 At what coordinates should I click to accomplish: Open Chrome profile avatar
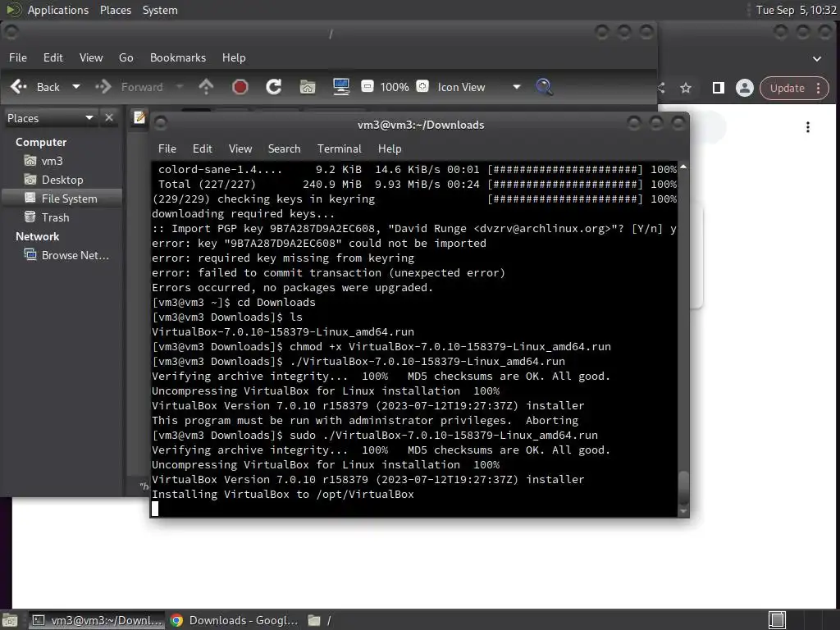(x=745, y=88)
